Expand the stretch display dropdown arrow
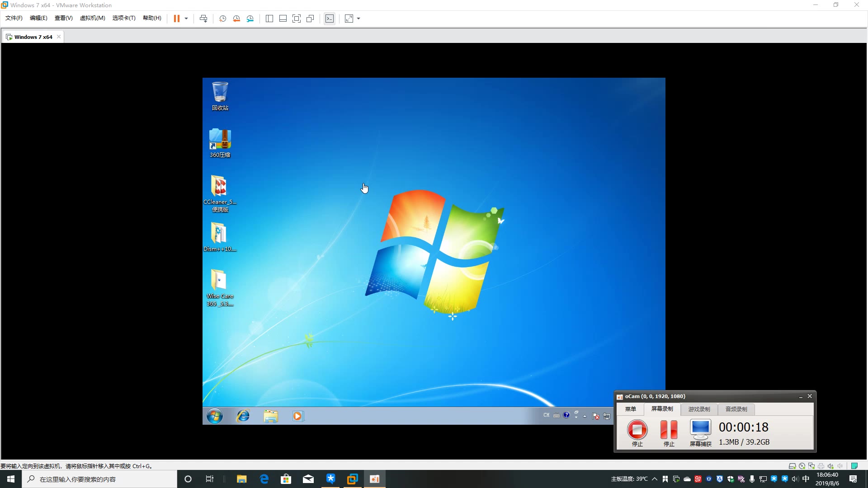The height and width of the screenshot is (488, 868). point(359,19)
